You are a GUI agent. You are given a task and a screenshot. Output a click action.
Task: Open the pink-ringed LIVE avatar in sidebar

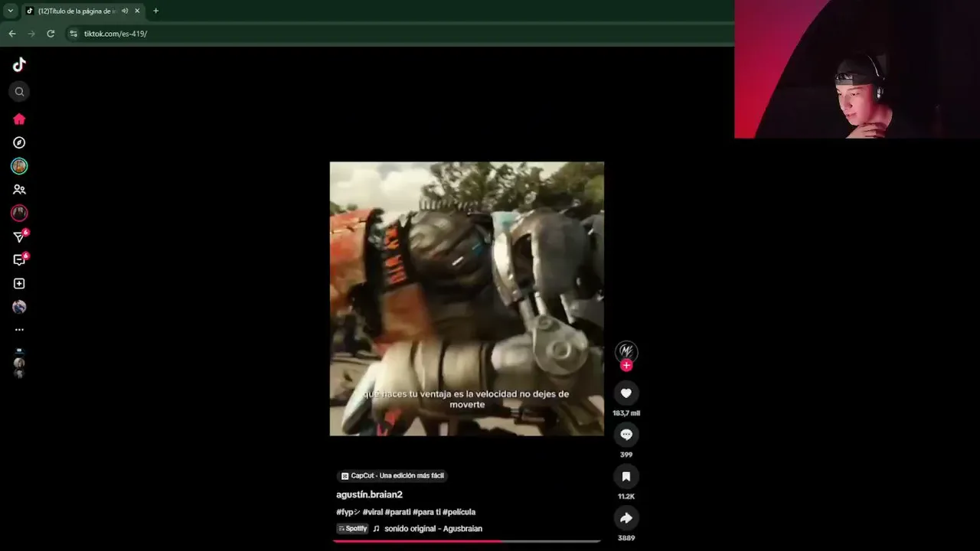click(19, 213)
